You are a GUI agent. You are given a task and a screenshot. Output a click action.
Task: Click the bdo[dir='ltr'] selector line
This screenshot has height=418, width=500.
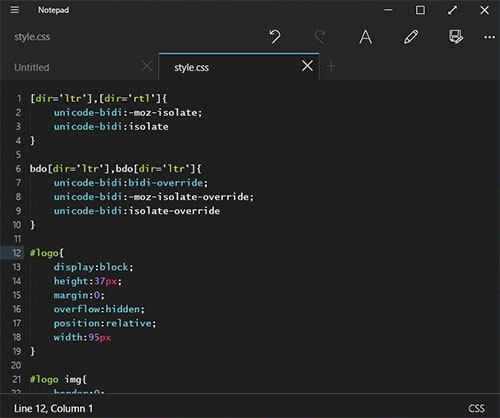115,169
